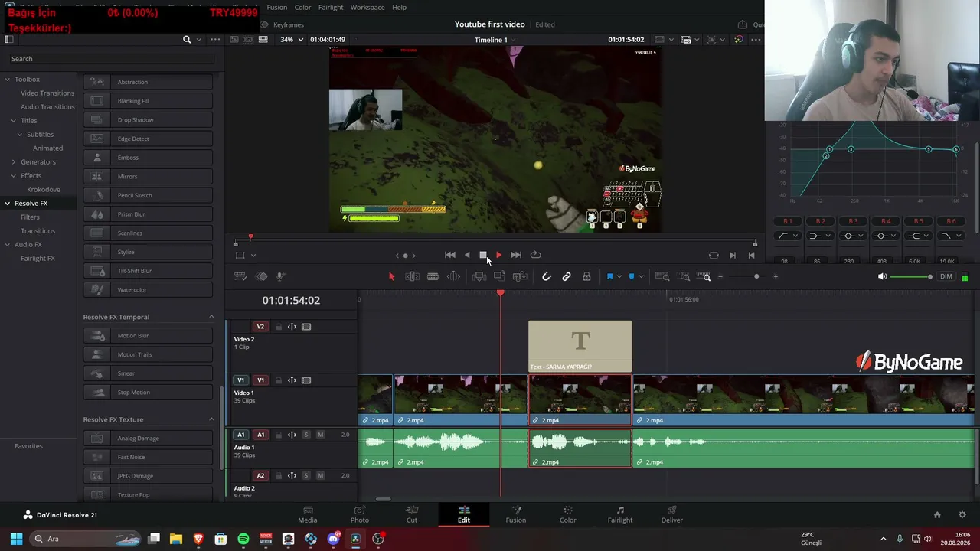Add a flag to the clip
Viewport: 980px width, 551px height.
(x=609, y=276)
